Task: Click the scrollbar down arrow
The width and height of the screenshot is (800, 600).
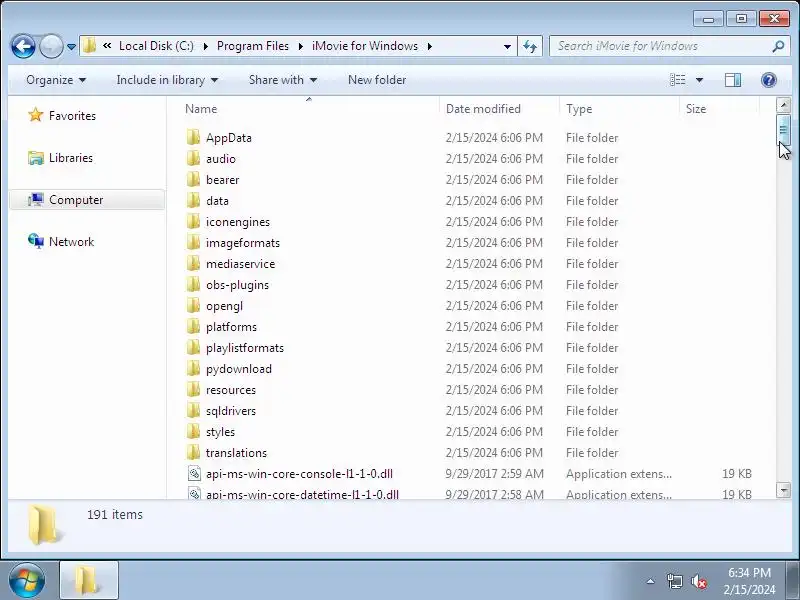Action: pyautogui.click(x=783, y=490)
